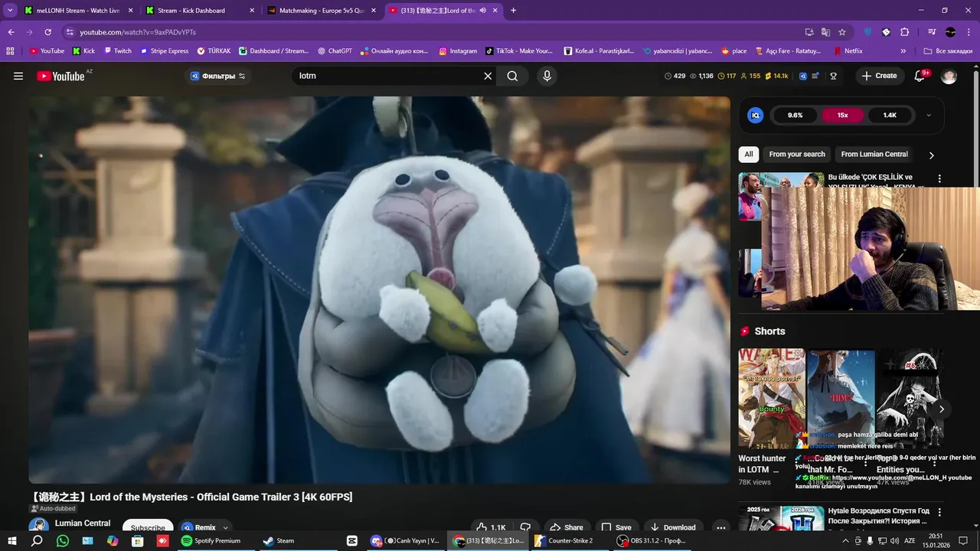Screen dimensions: 980x551
Task: Open Spotify Premium in the taskbar
Action: (211, 540)
